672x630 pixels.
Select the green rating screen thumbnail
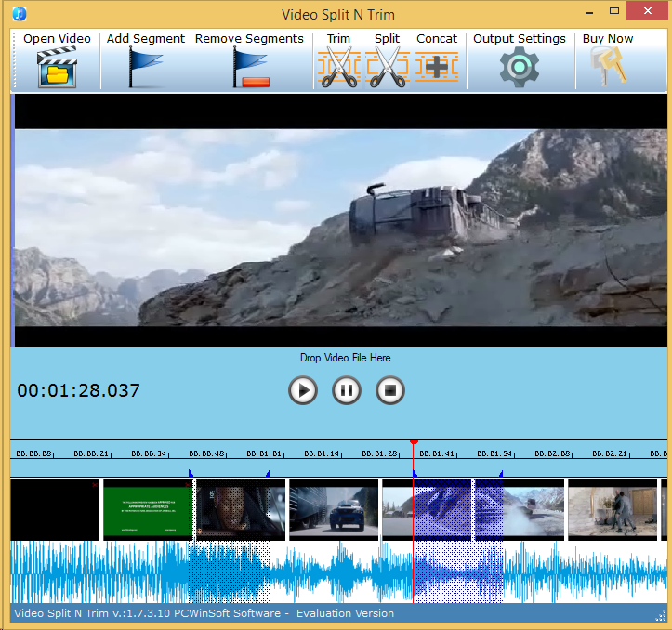tap(148, 509)
